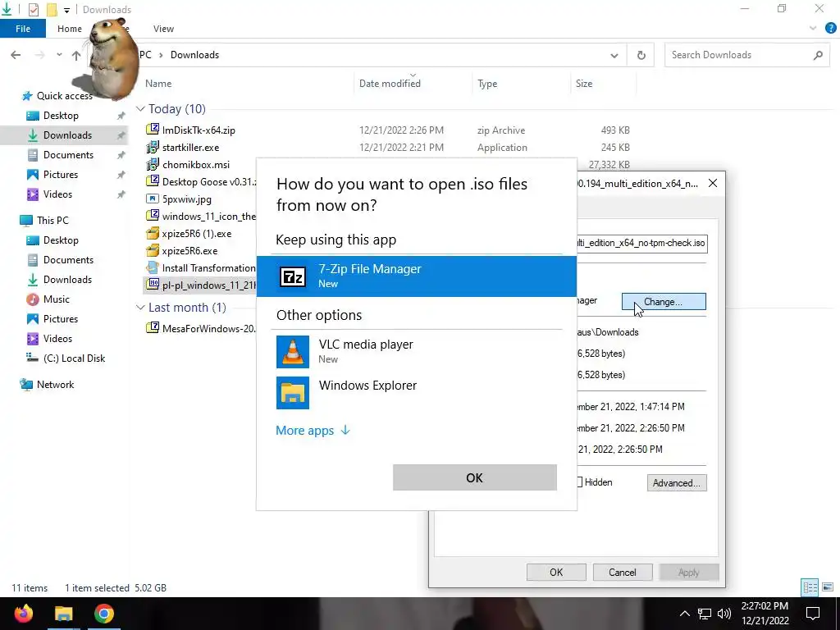Click the Properties quick access toolbar icon

(33, 10)
